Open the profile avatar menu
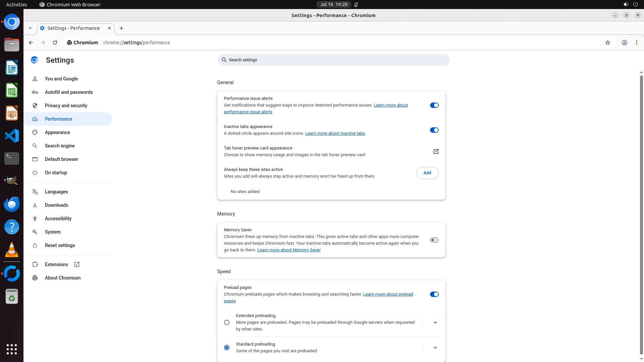 (624, 43)
